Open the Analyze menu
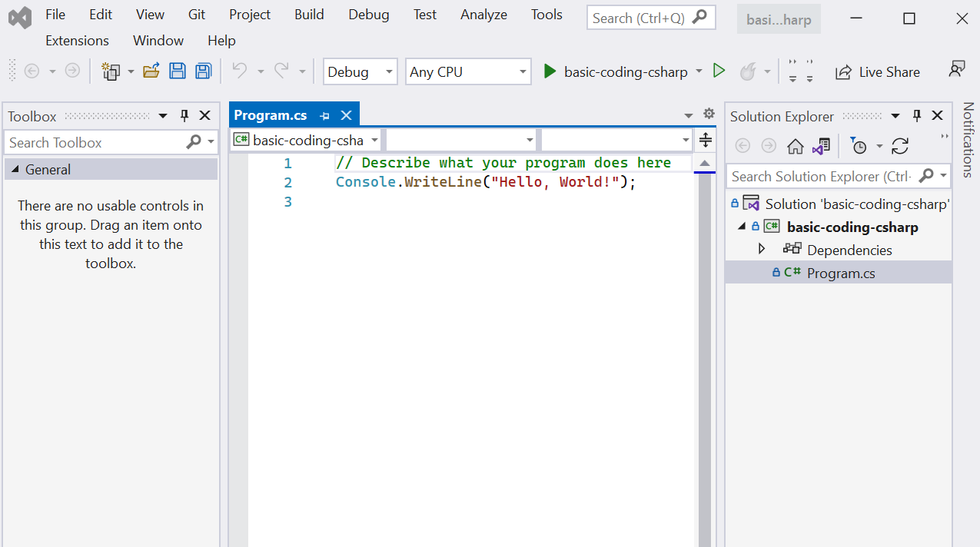The image size is (980, 547). tap(484, 15)
